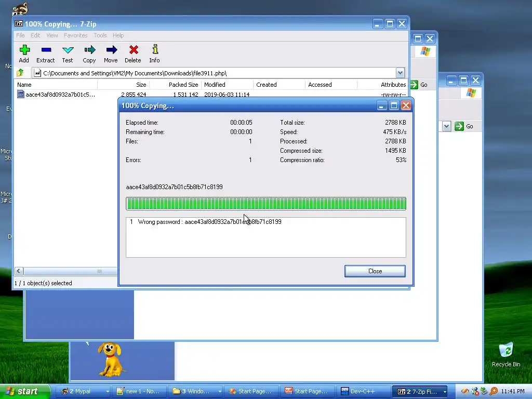Open the View menu
Image resolution: width=532 pixels, height=399 pixels.
[52, 35]
